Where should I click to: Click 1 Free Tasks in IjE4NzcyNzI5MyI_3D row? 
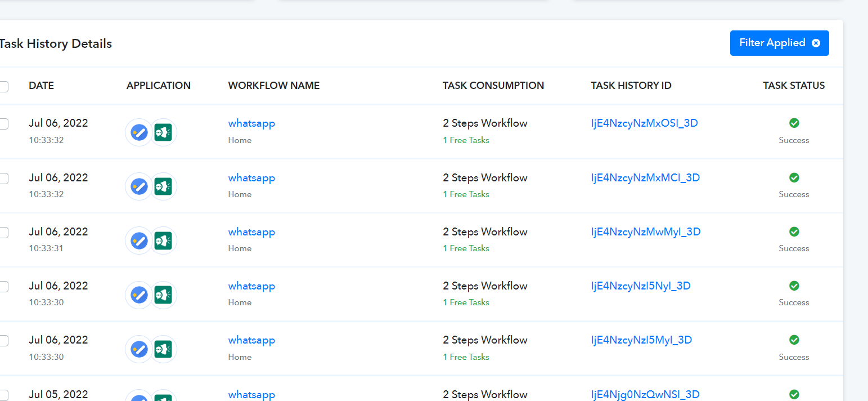466,357
